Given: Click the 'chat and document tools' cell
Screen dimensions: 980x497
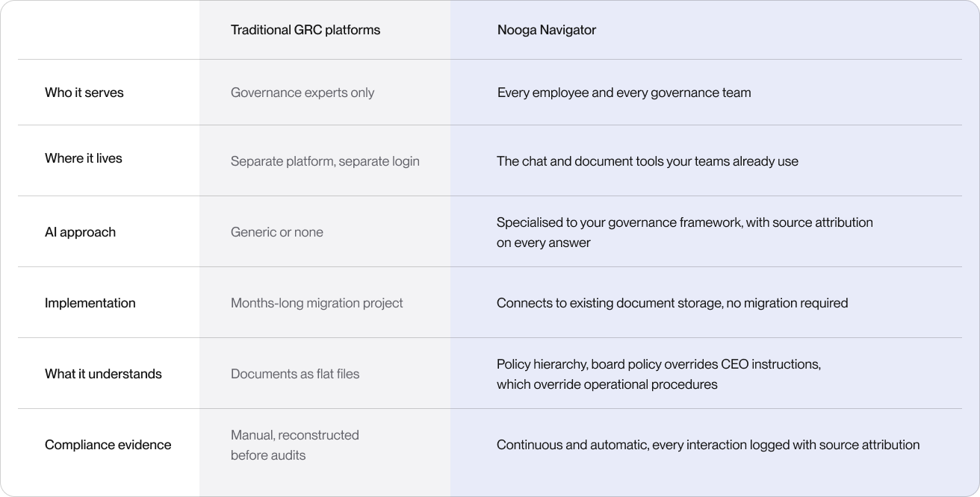Looking at the screenshot, I should pos(648,161).
